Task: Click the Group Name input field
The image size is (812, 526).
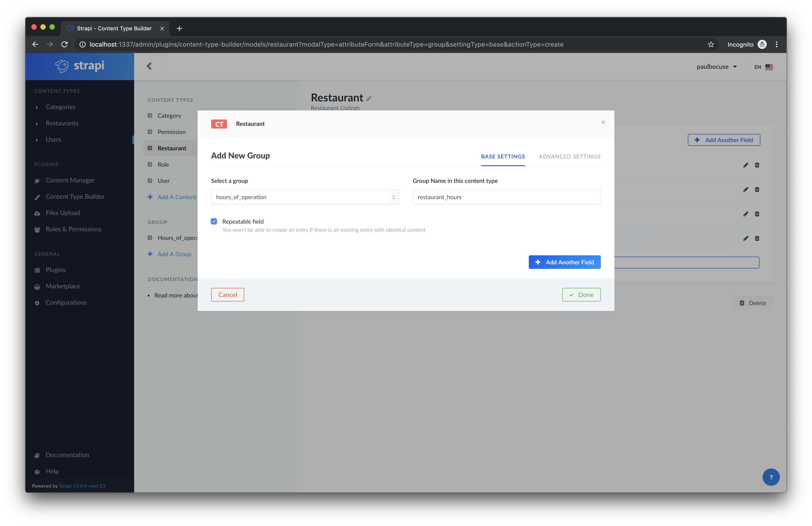Action: click(506, 197)
